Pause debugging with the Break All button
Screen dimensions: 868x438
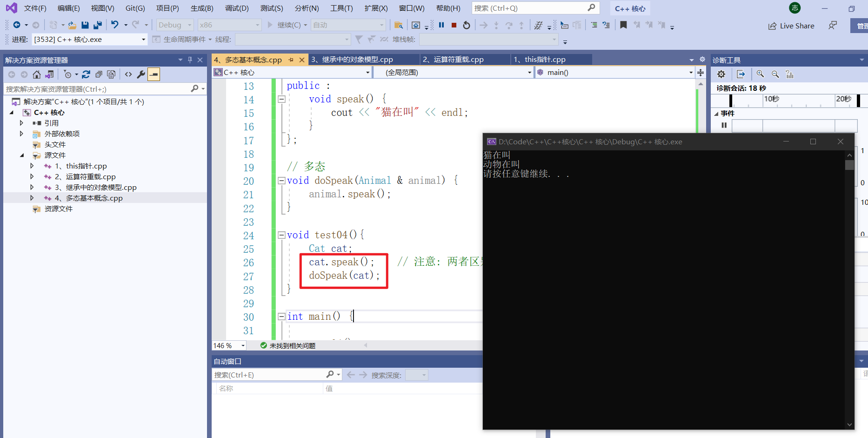coord(441,25)
